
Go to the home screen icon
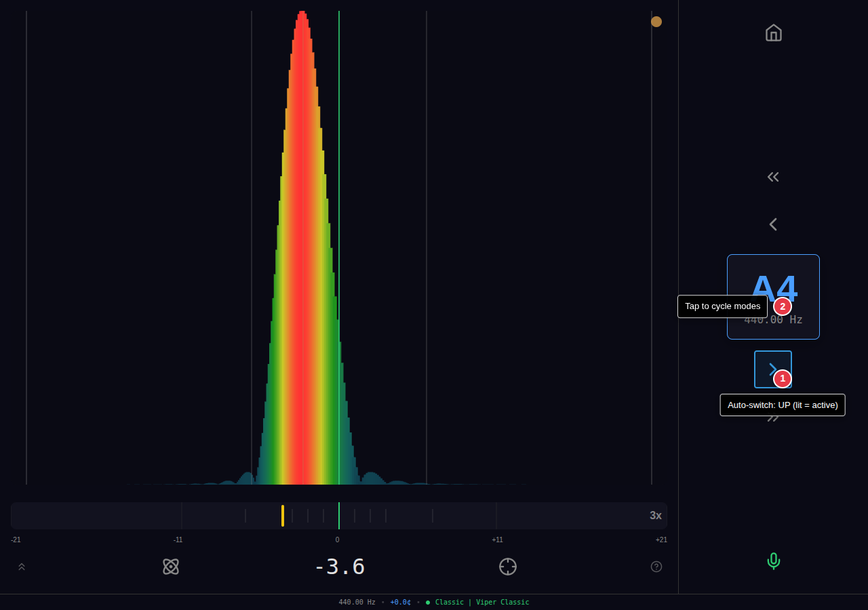coord(773,33)
